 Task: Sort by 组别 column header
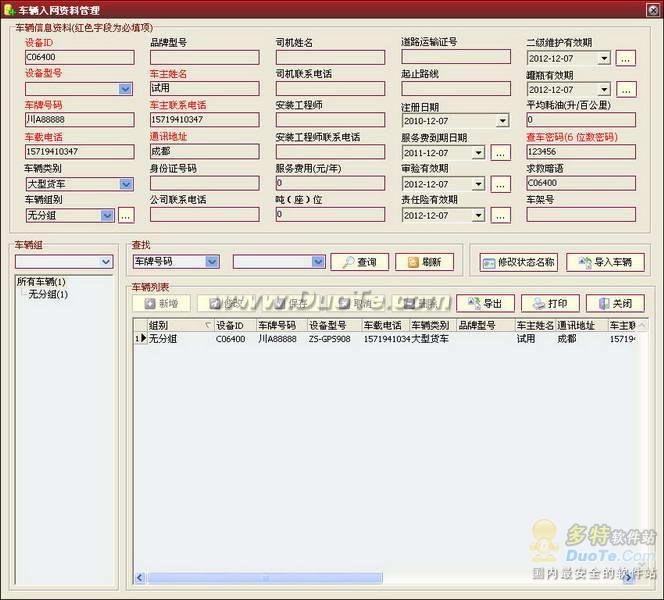[x=180, y=325]
